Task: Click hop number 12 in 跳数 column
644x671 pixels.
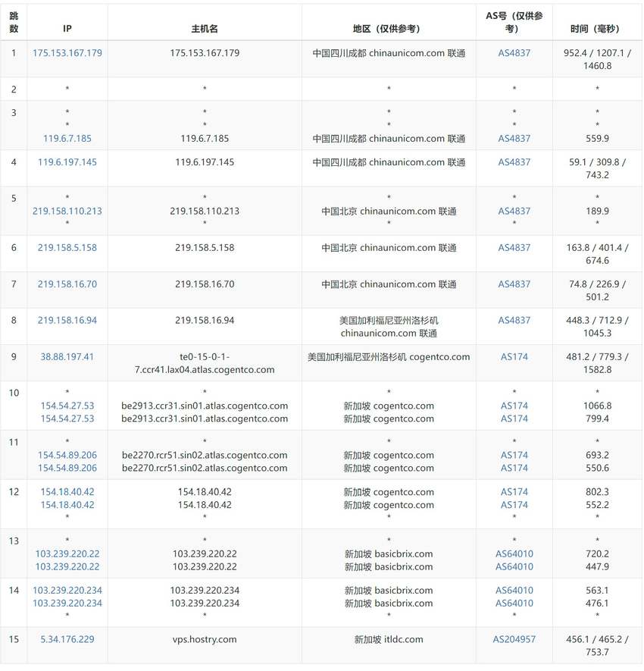Action: 14,492
